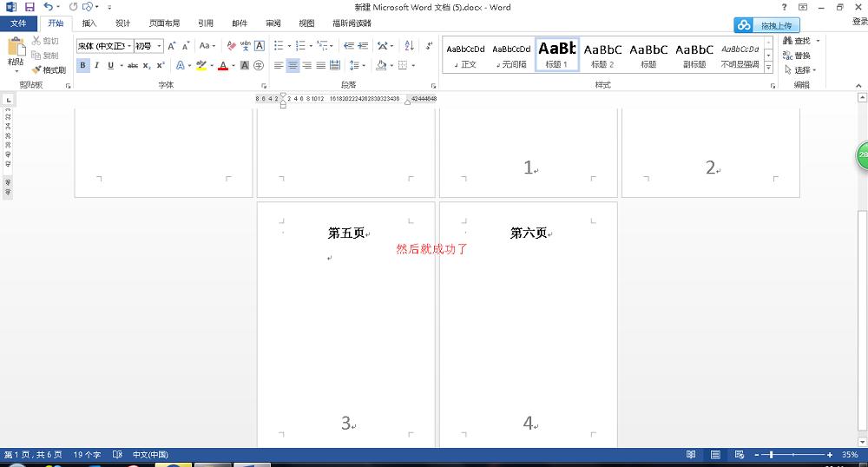Decrease paragraph indent

click(349, 46)
